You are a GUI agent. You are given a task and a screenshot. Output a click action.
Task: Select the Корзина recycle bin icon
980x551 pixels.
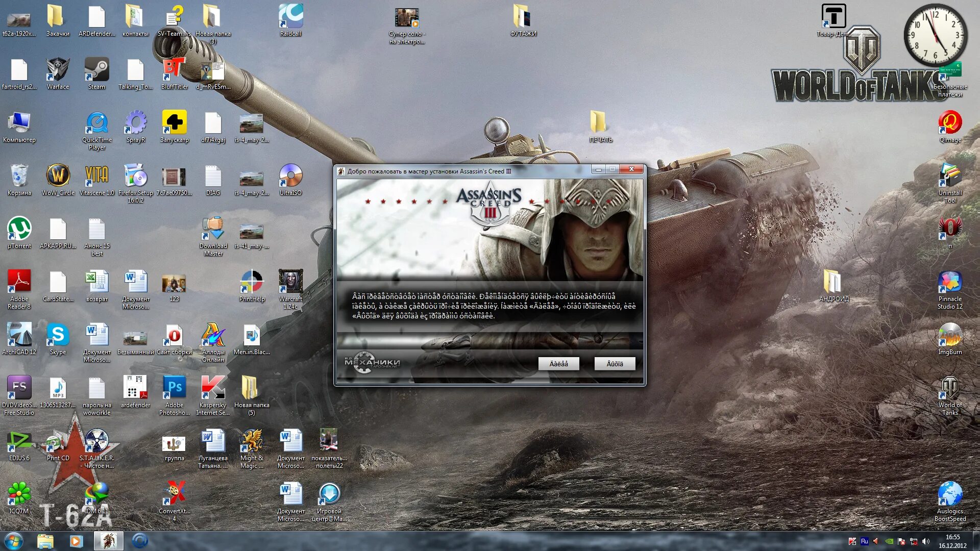pos(19,180)
